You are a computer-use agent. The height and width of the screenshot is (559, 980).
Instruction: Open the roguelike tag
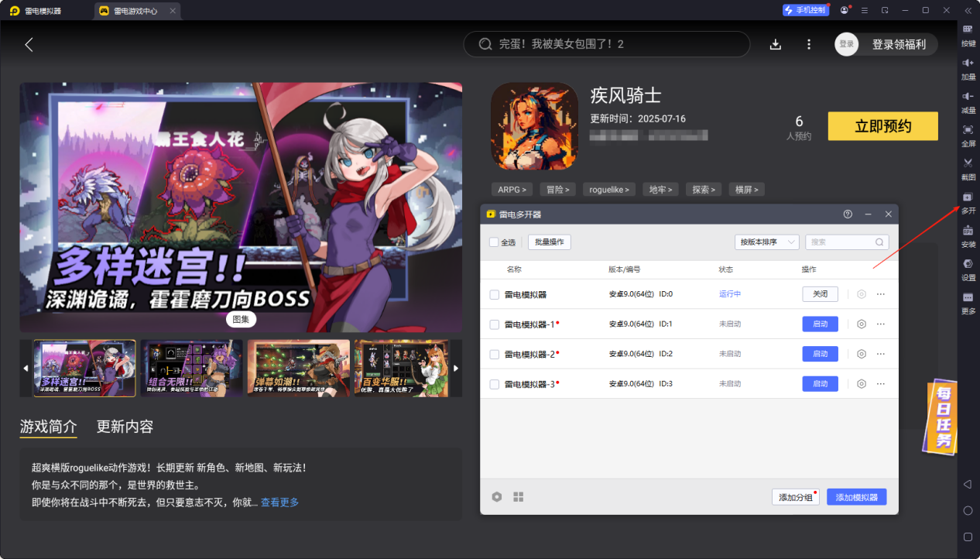click(x=610, y=189)
